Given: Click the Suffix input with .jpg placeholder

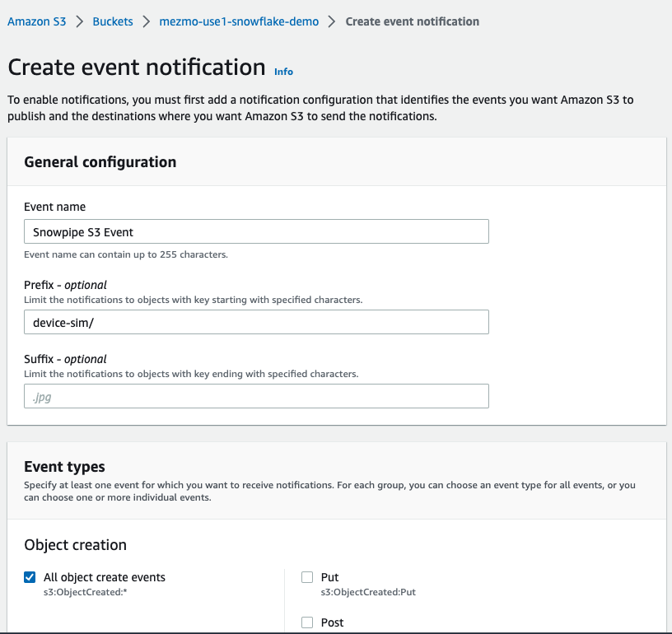Looking at the screenshot, I should (256, 396).
